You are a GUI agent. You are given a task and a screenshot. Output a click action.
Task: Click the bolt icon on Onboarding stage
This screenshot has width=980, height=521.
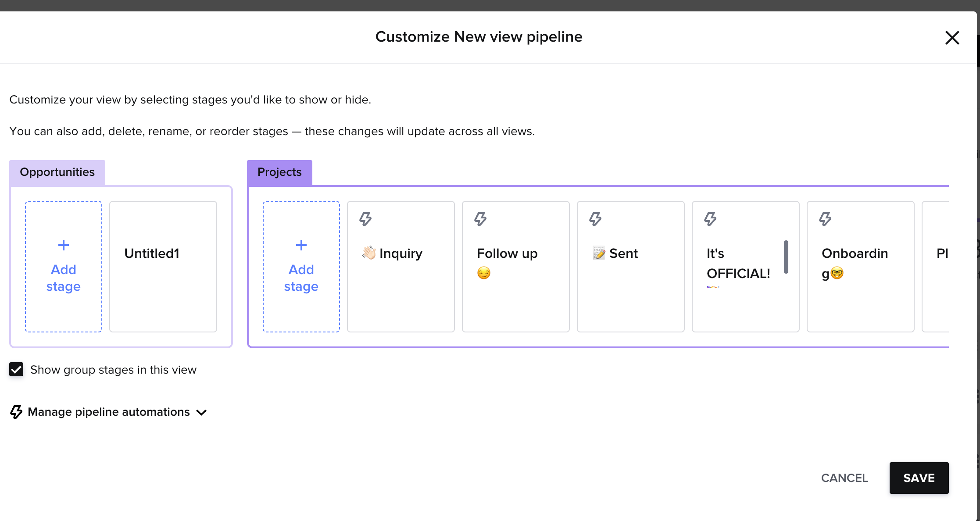pos(825,219)
